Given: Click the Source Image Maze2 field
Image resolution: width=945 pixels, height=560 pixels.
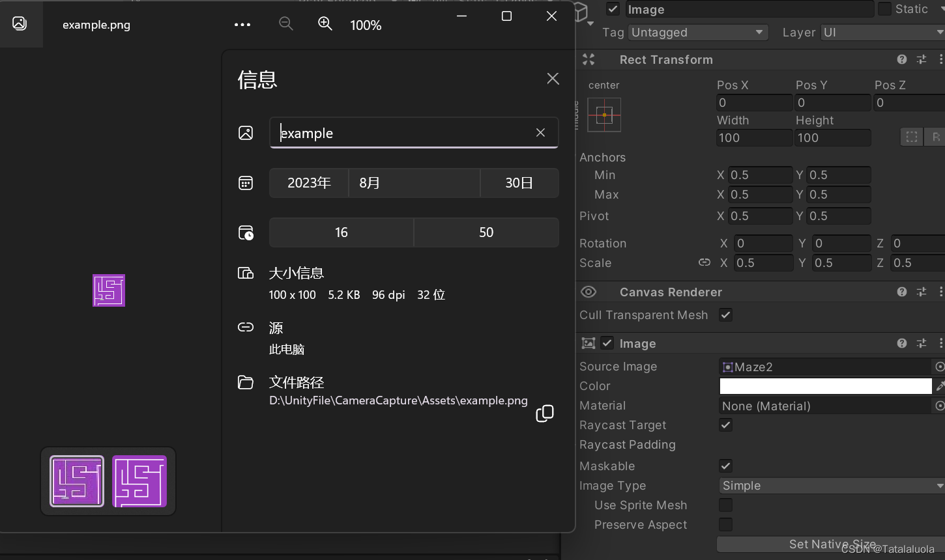Looking at the screenshot, I should (x=826, y=367).
